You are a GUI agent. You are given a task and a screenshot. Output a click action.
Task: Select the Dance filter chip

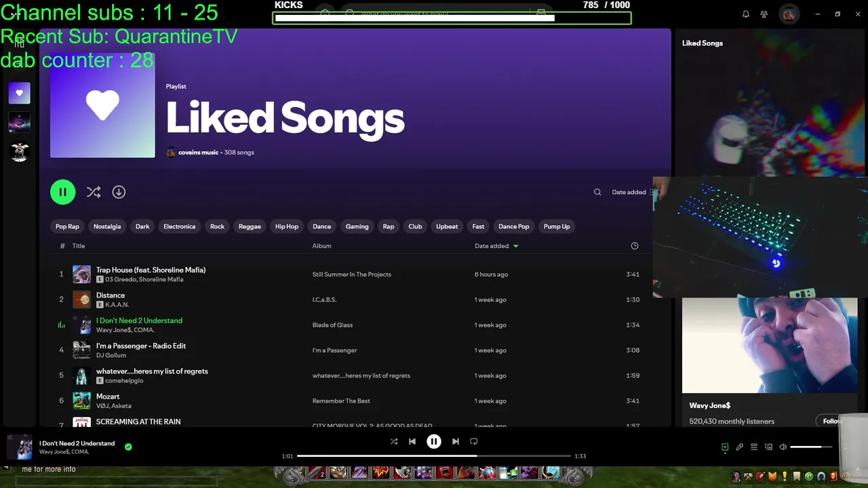point(322,226)
